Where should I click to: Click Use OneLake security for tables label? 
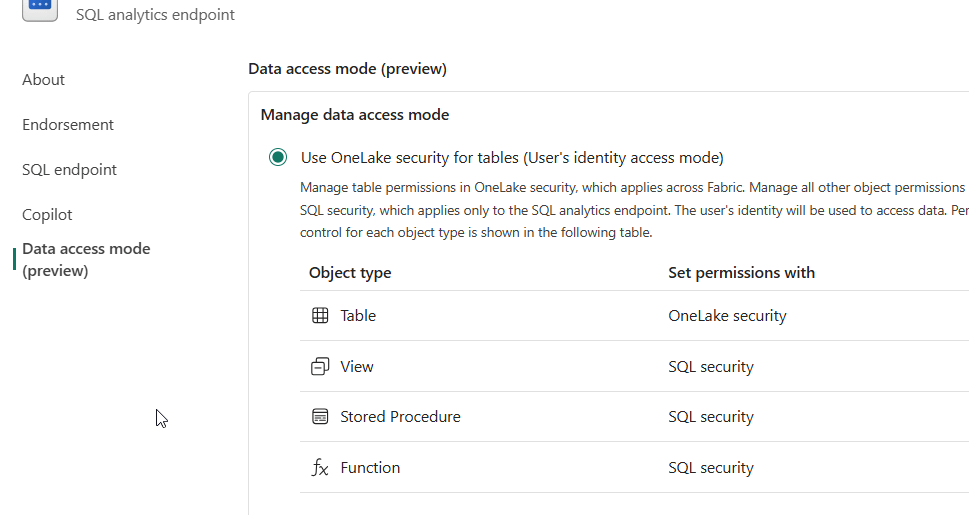click(x=512, y=158)
